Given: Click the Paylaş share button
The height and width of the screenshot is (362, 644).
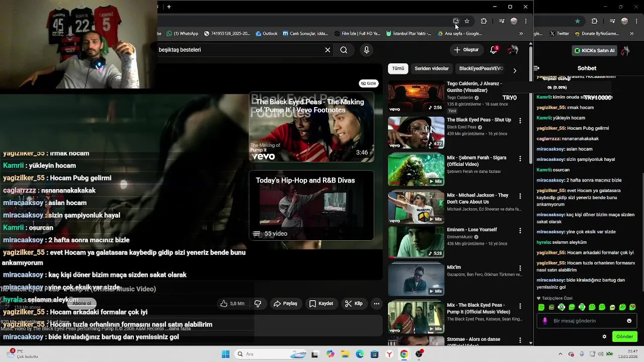Looking at the screenshot, I should (x=285, y=304).
